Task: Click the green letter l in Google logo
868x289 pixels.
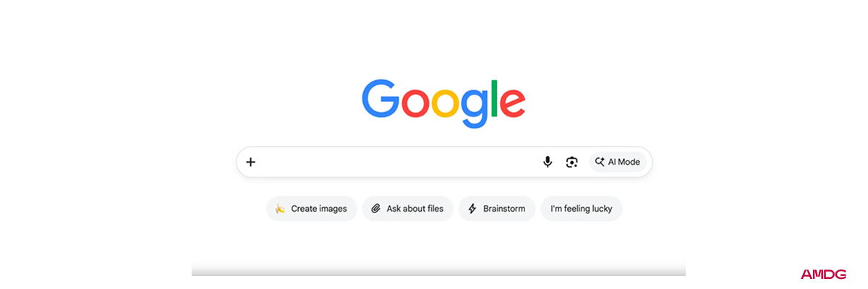Action: point(495,99)
